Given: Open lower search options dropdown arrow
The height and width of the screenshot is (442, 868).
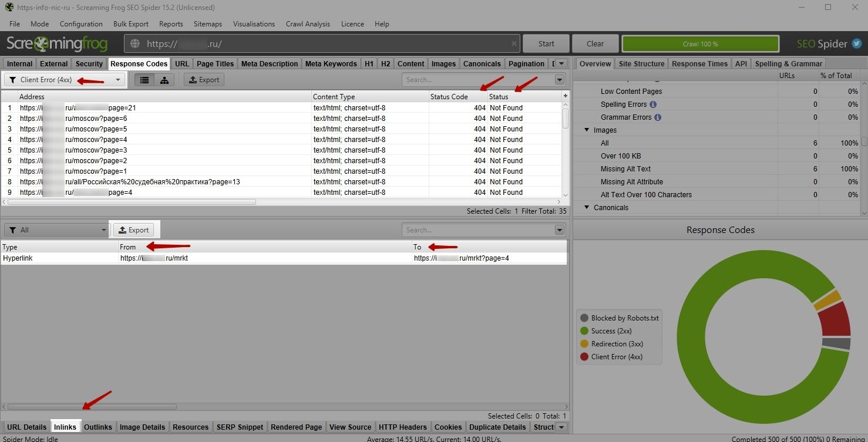Looking at the screenshot, I should pyautogui.click(x=560, y=230).
